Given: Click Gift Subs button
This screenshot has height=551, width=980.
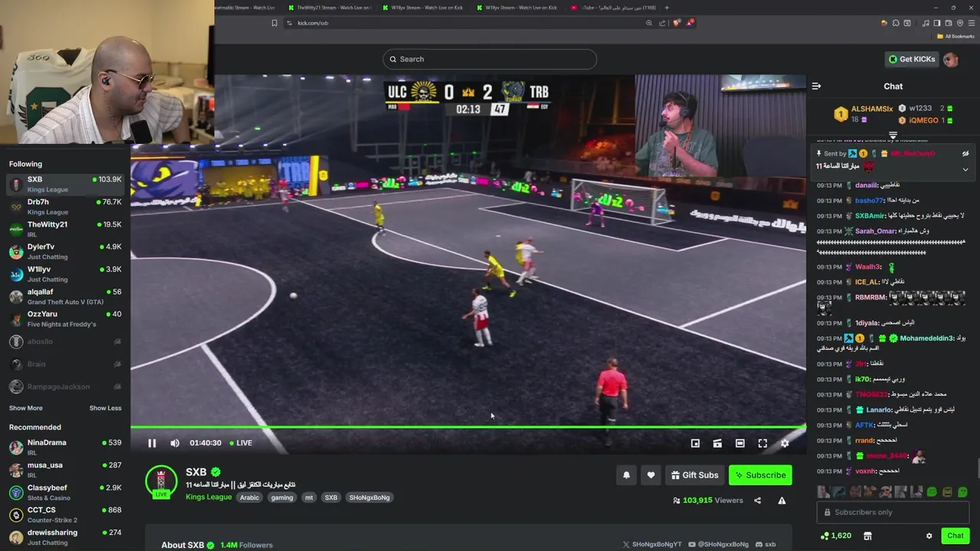Looking at the screenshot, I should click(694, 475).
